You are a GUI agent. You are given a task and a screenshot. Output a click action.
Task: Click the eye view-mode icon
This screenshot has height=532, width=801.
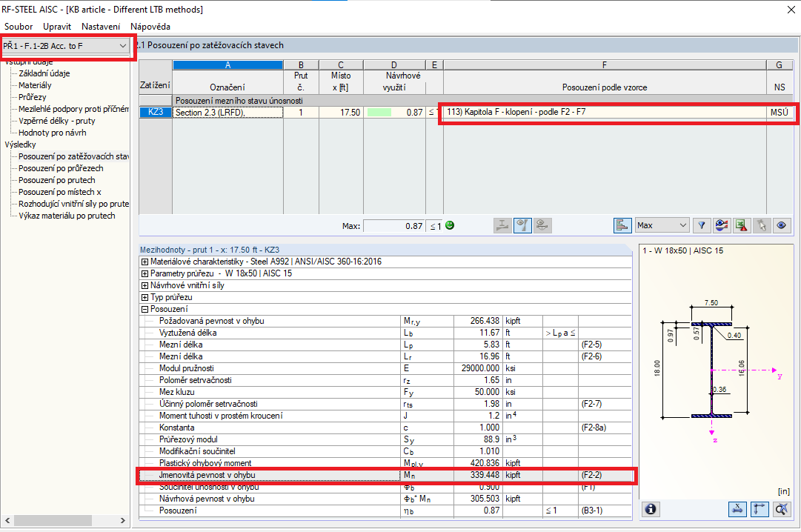coord(782,225)
